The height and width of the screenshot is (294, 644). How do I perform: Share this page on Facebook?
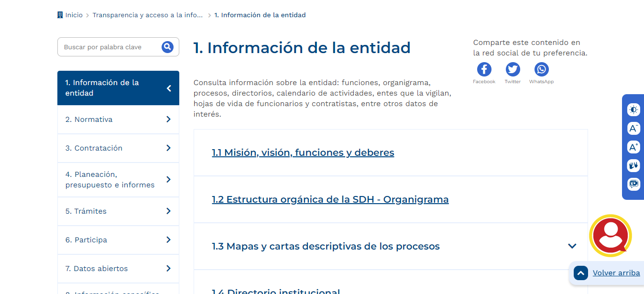[x=484, y=70]
